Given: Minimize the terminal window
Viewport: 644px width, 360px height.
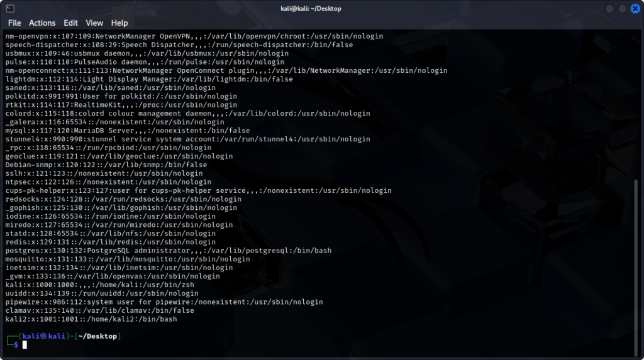Looking at the screenshot, I should 609,8.
